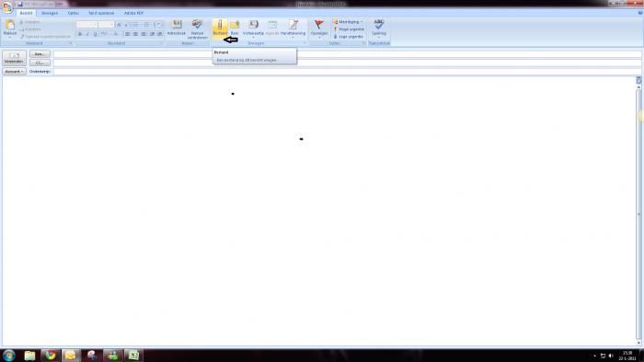
Task: Expand the Machtiging permission dropdown
Action: point(348,22)
